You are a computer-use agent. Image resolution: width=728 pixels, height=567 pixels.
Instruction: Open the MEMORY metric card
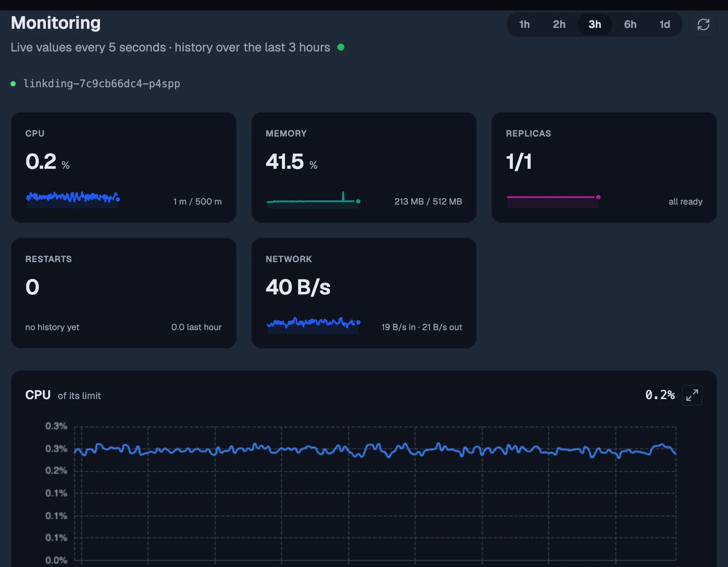tap(364, 167)
